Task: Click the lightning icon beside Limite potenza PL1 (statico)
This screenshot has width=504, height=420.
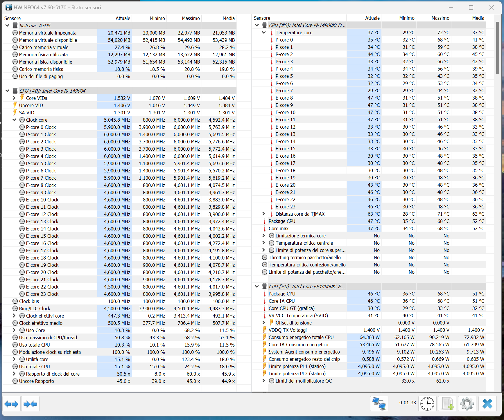Action: tap(265, 366)
